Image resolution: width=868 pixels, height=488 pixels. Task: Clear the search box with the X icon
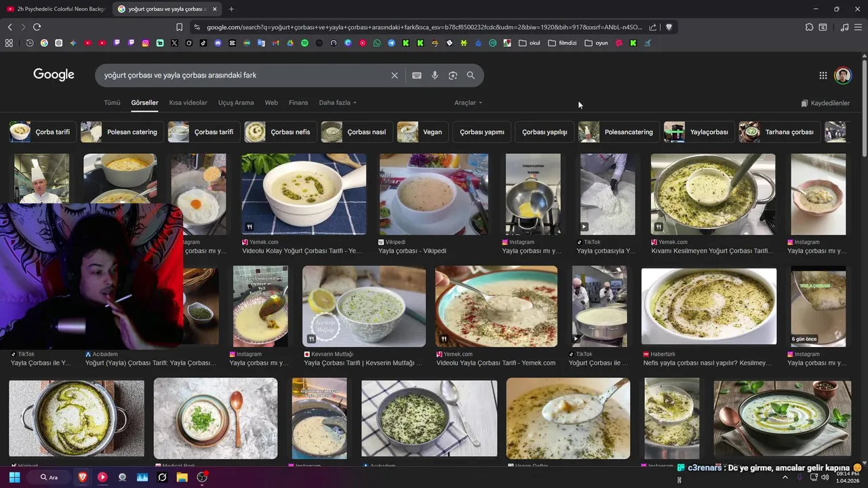[x=394, y=75]
